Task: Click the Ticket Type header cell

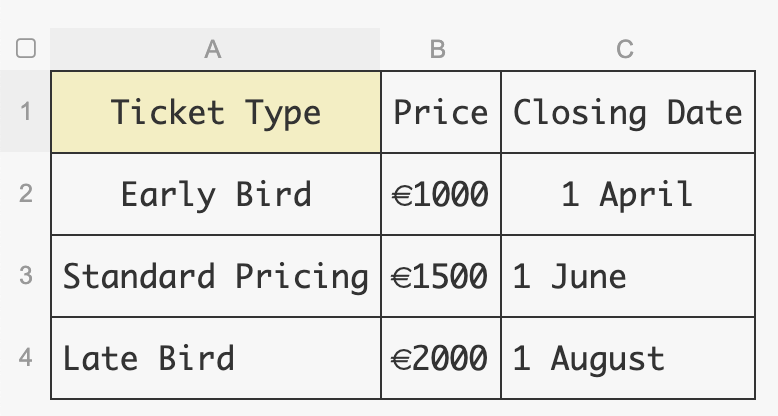Action: click(x=215, y=112)
